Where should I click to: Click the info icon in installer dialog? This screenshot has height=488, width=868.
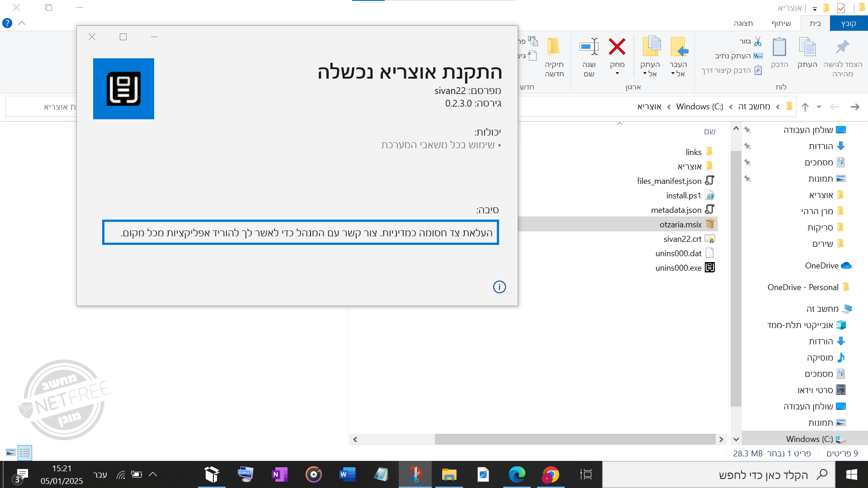point(499,287)
